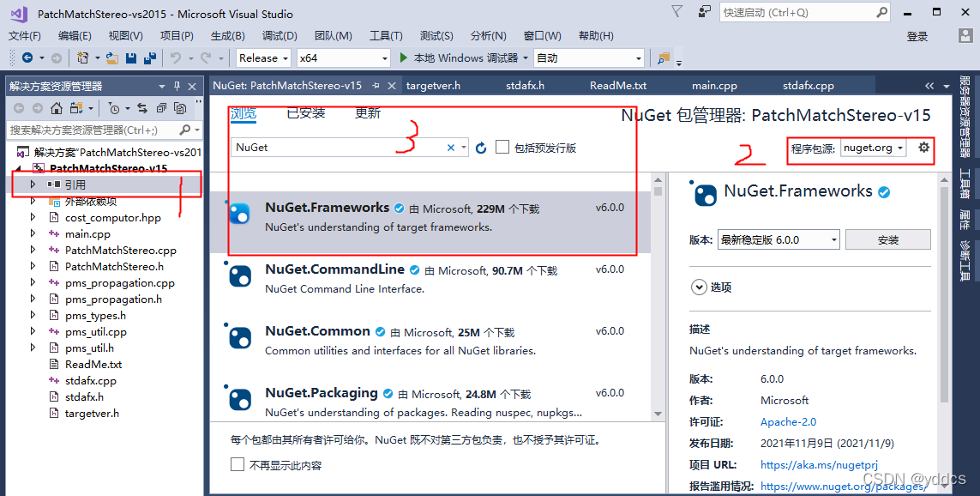Switch to the ReadMe.txt document tab
Viewport: 980px width, 496px height.
618,86
